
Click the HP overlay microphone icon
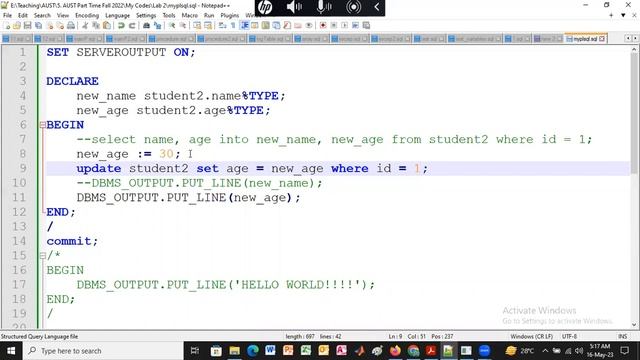click(x=324, y=7)
